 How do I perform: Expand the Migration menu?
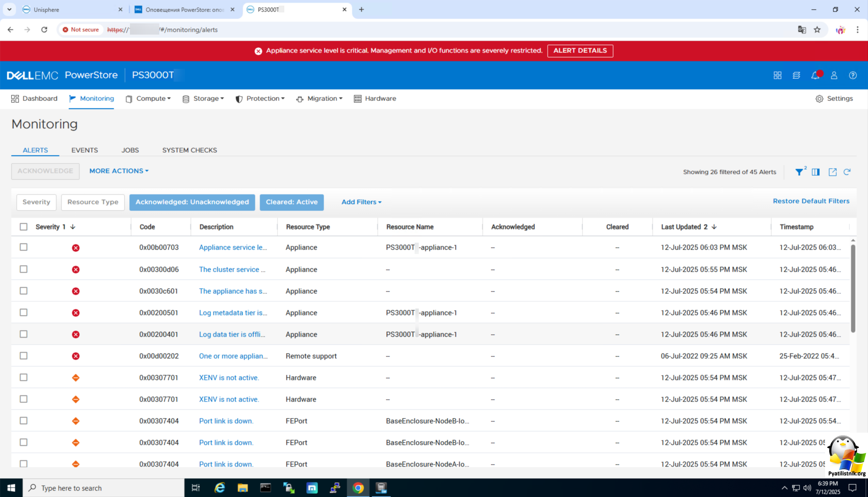point(319,99)
